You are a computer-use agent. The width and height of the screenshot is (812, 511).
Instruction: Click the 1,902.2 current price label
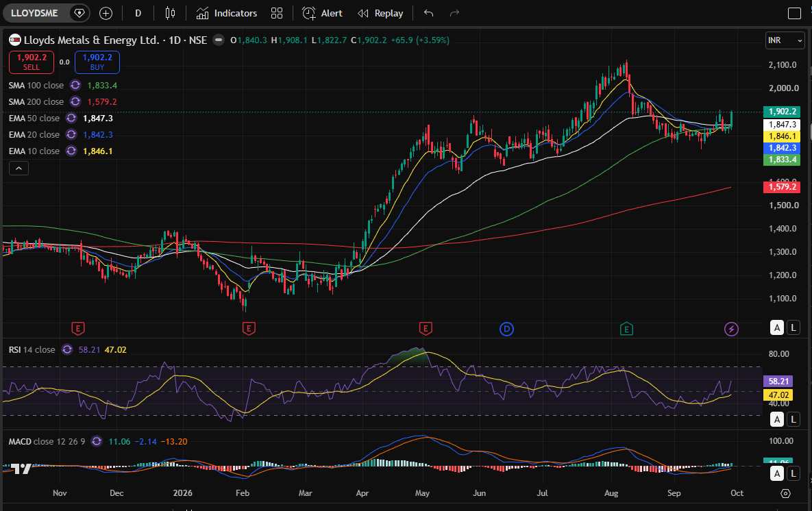tap(782, 112)
